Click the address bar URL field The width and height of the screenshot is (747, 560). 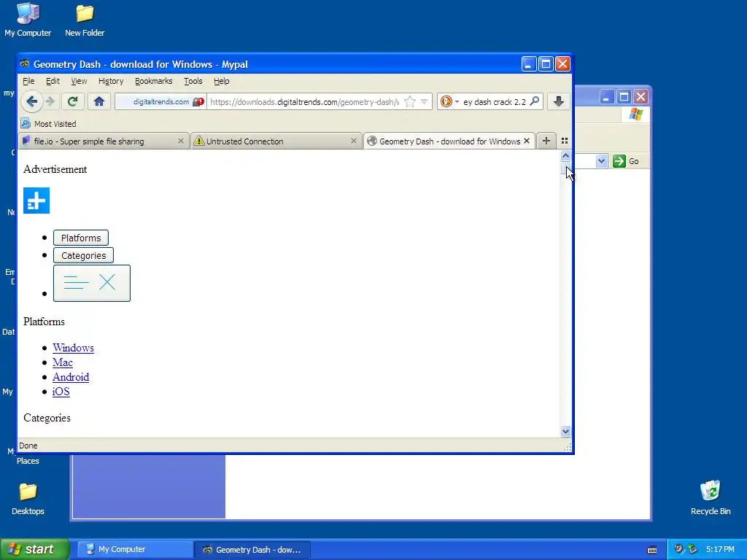point(305,102)
